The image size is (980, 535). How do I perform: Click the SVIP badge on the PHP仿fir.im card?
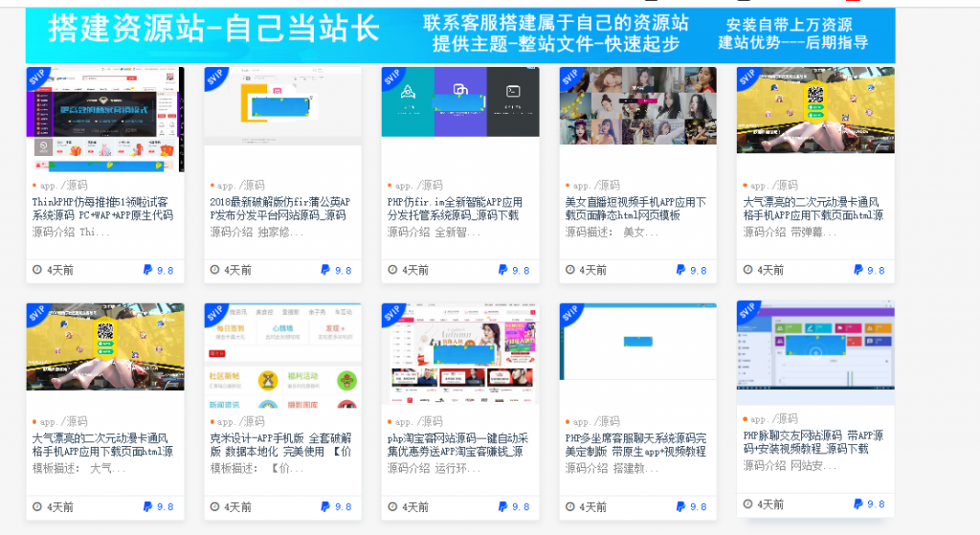click(x=391, y=77)
